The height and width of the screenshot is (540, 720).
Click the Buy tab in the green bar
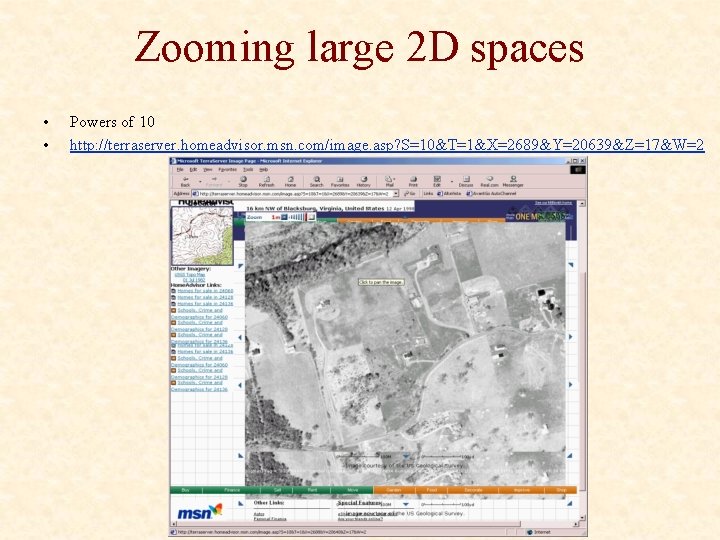(186, 490)
